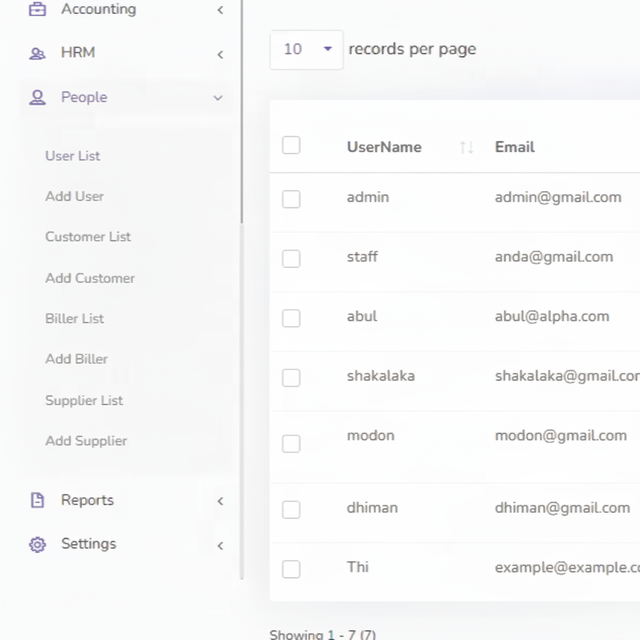Click the People person icon
Screen dimensions: 640x640
37,97
